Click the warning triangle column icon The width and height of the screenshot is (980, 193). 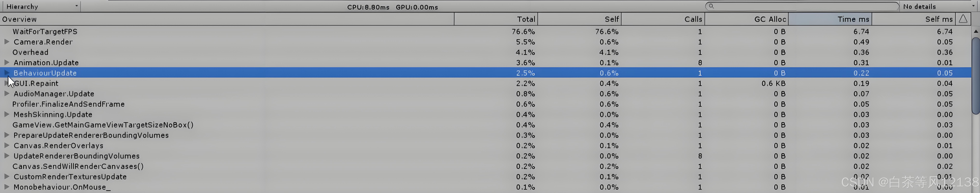pyautogui.click(x=963, y=19)
